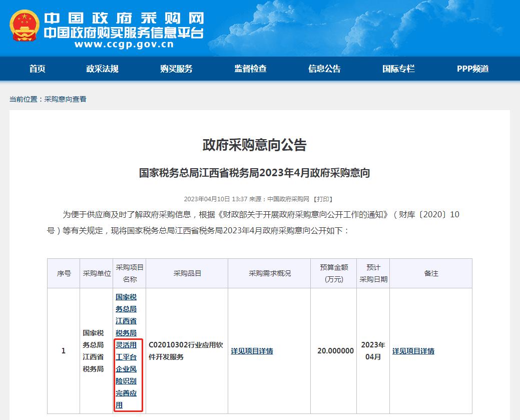Open the 首页 navigation tab

coord(39,69)
